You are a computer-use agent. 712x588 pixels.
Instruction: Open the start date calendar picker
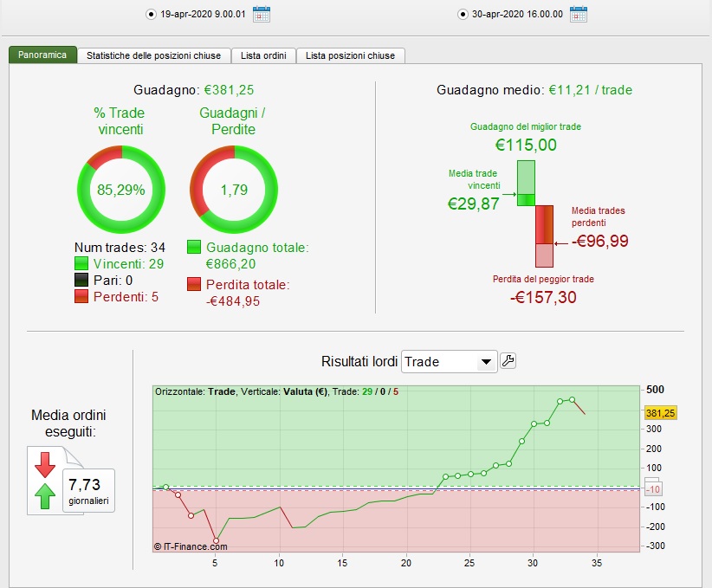coord(261,14)
